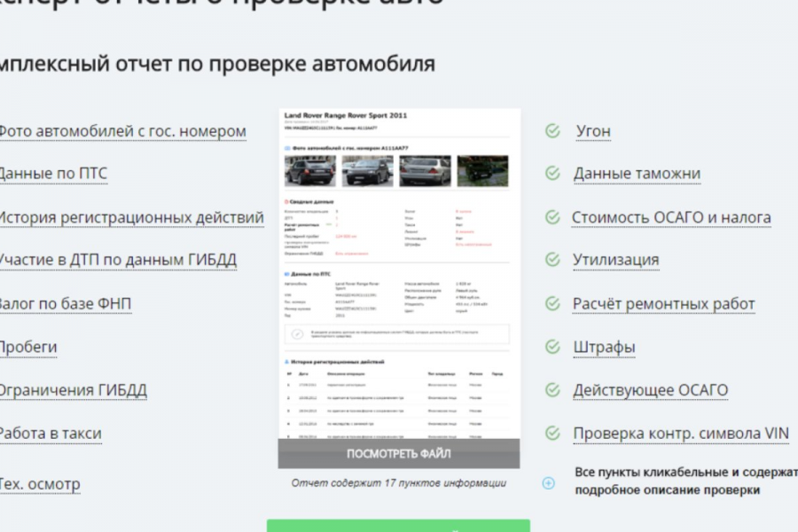Click the checkmark icon beside Утилизация
Screen dimensions: 798x532
(x=552, y=260)
